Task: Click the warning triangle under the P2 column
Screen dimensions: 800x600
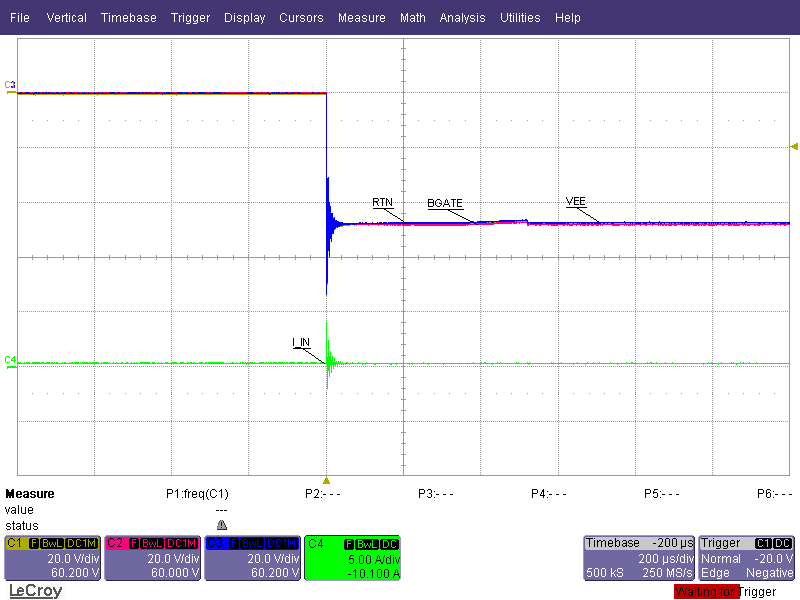Action: 221,523
